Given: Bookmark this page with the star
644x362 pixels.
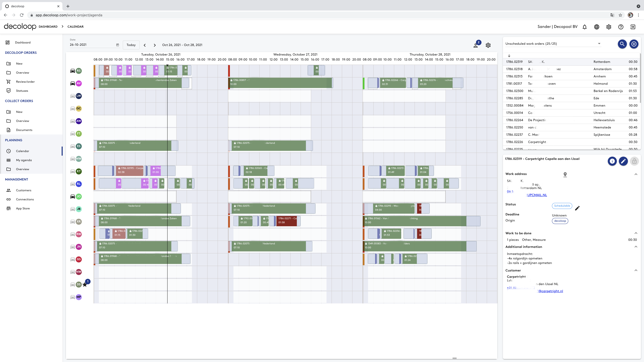Looking at the screenshot, I should [620, 15].
